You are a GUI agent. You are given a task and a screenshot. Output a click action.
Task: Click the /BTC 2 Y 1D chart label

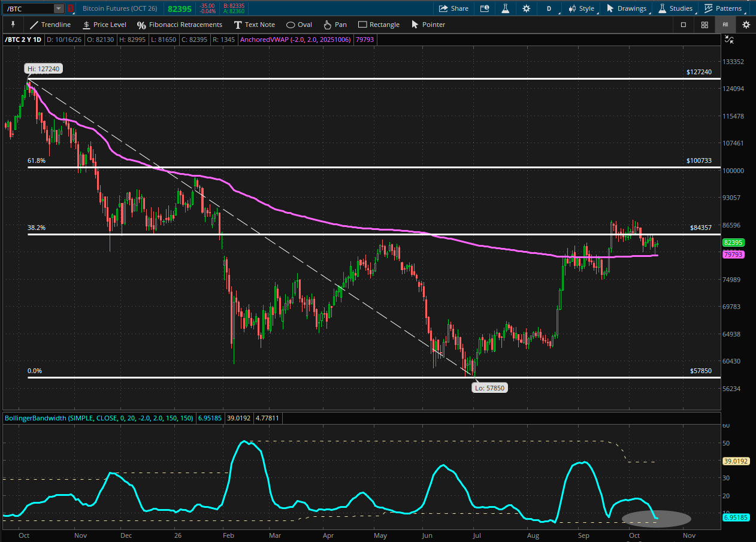[x=23, y=40]
